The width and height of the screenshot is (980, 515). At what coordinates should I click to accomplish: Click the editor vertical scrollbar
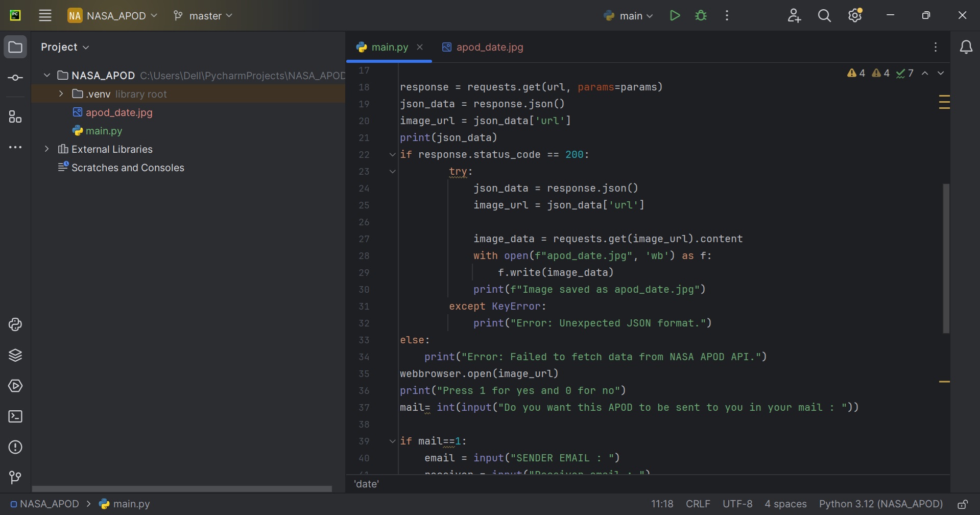[946, 258]
